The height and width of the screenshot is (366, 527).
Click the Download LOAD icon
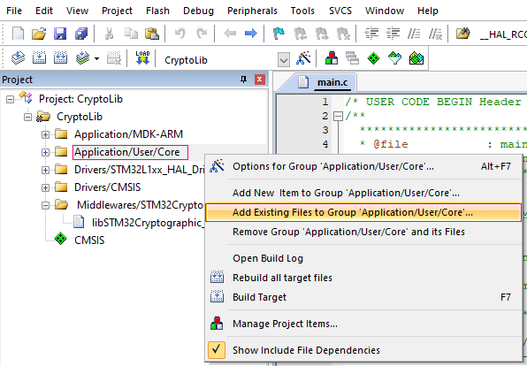143,58
